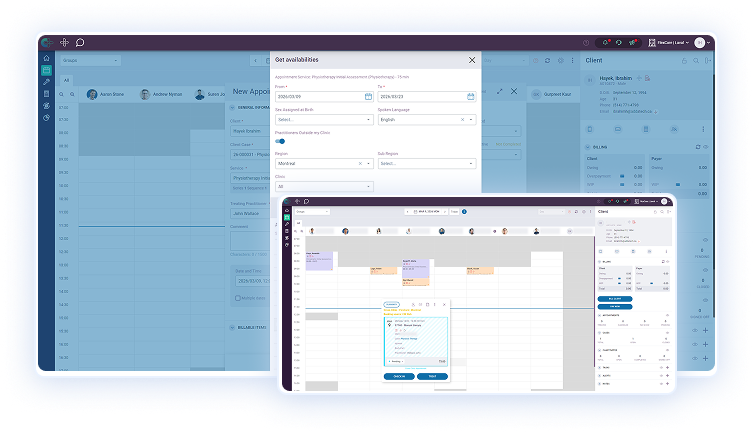Select Aaron Stone practitioner column header
753x433 pixels.
pos(101,95)
